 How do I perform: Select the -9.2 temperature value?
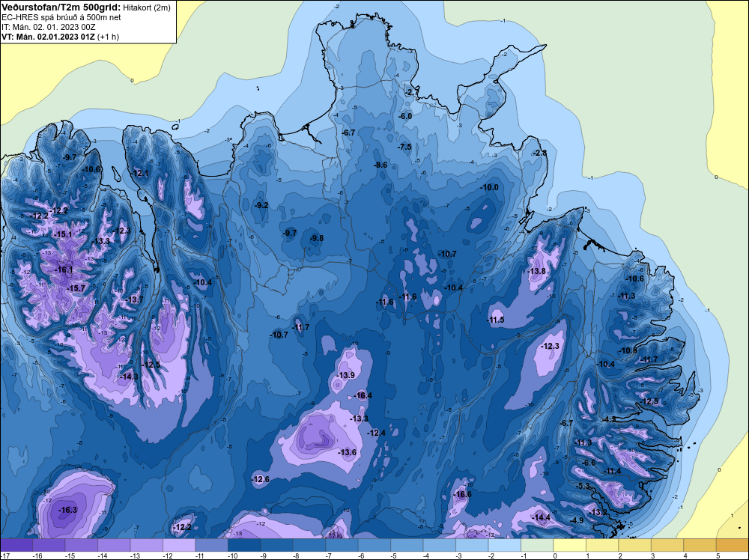[261, 205]
